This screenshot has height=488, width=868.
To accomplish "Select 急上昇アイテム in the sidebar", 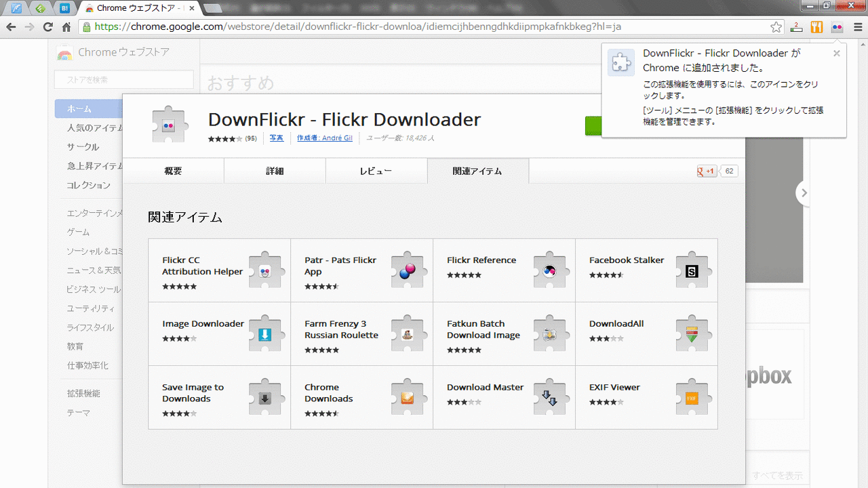I will click(x=94, y=166).
